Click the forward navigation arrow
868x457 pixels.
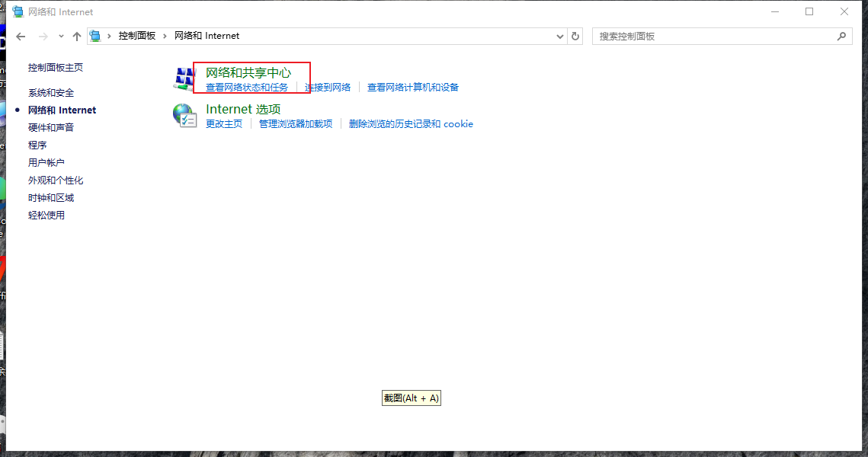tap(43, 37)
